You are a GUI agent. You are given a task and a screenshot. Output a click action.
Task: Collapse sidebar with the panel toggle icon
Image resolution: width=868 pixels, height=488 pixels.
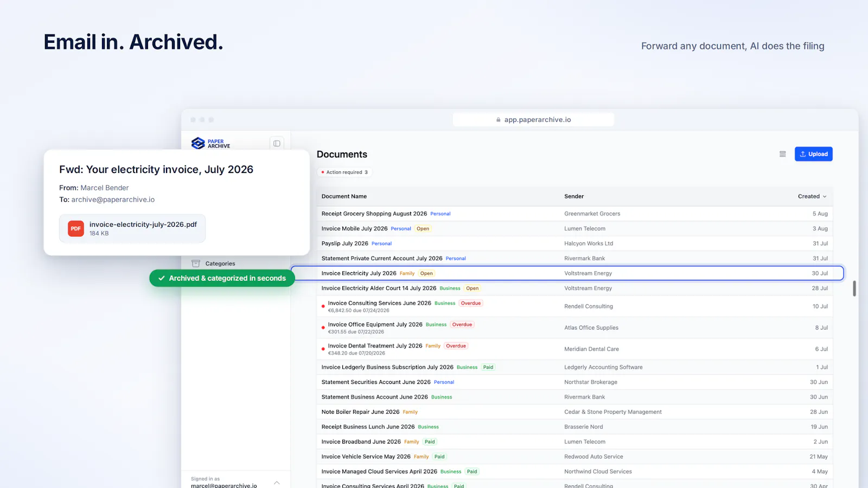(x=277, y=143)
